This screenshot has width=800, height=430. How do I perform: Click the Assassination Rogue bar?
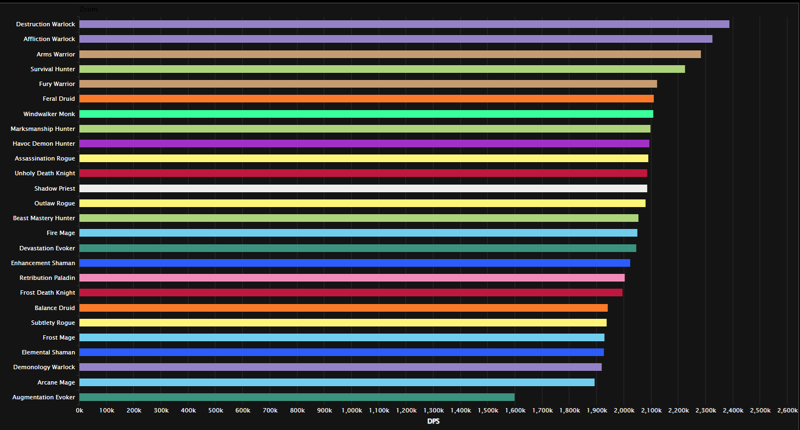click(364, 158)
